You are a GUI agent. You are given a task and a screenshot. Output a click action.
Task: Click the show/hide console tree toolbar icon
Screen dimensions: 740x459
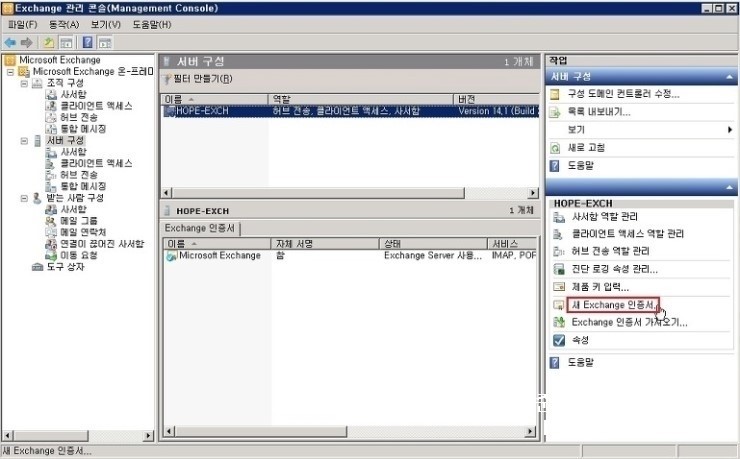point(66,43)
